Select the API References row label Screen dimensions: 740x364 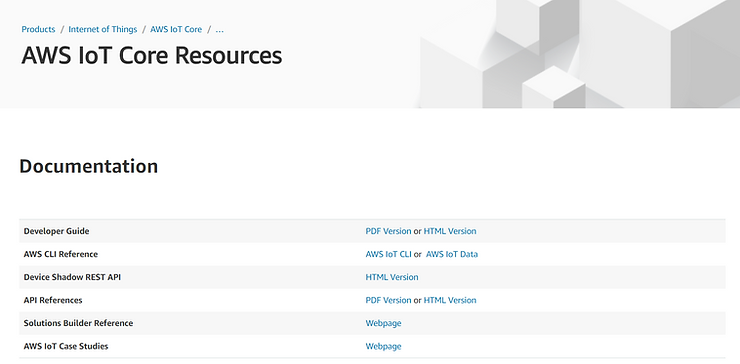click(x=53, y=300)
